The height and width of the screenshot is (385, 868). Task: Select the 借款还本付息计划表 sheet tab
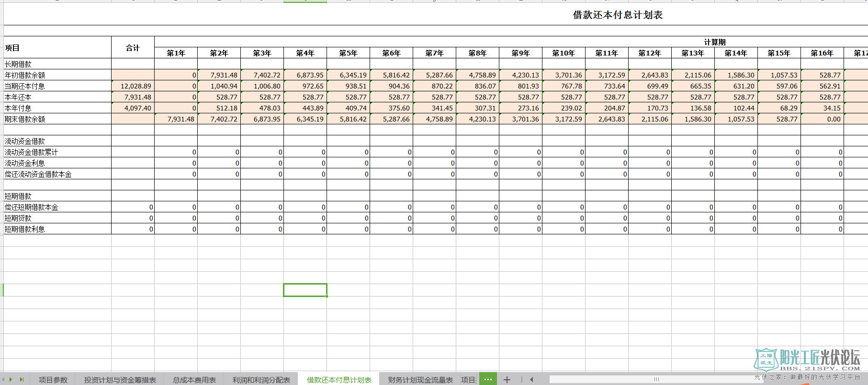click(x=339, y=380)
